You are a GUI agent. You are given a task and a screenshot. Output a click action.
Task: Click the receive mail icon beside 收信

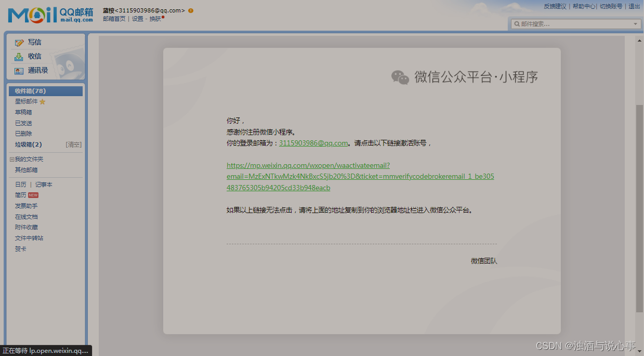tap(19, 57)
